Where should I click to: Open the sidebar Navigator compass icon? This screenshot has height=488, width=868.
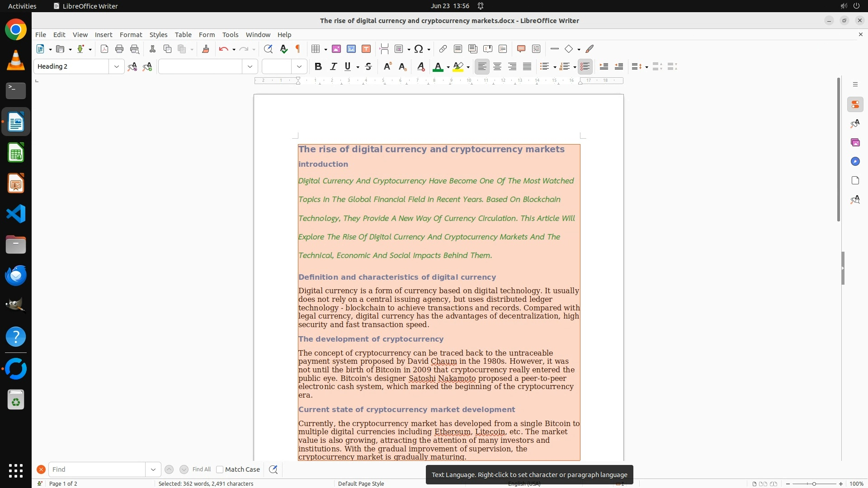click(855, 162)
